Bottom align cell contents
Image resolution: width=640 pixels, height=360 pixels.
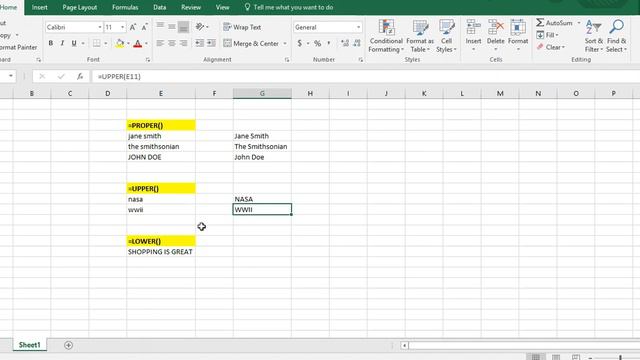[x=183, y=27]
